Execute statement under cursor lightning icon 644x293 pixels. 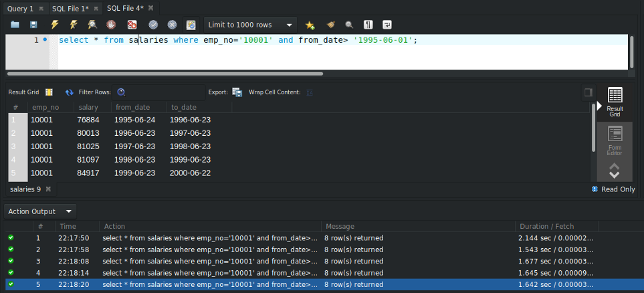[74, 25]
